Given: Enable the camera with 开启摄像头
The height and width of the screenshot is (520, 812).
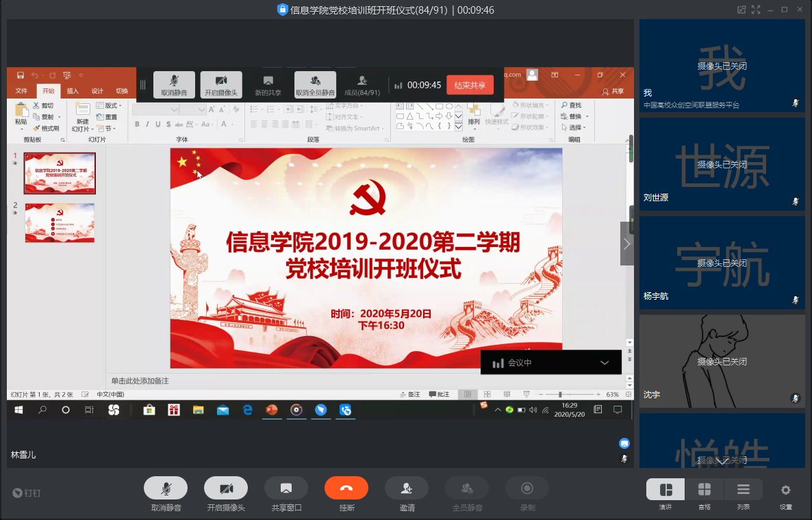Looking at the screenshot, I should [226, 489].
